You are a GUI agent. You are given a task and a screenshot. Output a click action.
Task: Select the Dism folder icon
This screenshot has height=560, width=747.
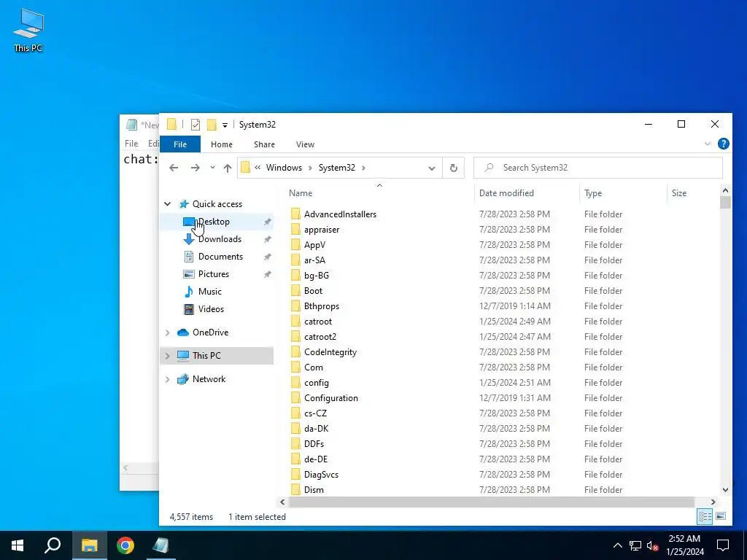[296, 489]
